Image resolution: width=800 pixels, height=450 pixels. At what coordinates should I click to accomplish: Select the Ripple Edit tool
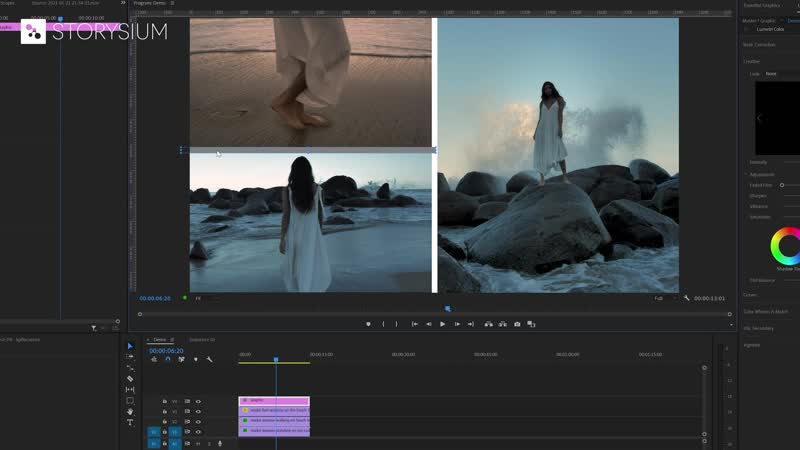point(130,368)
